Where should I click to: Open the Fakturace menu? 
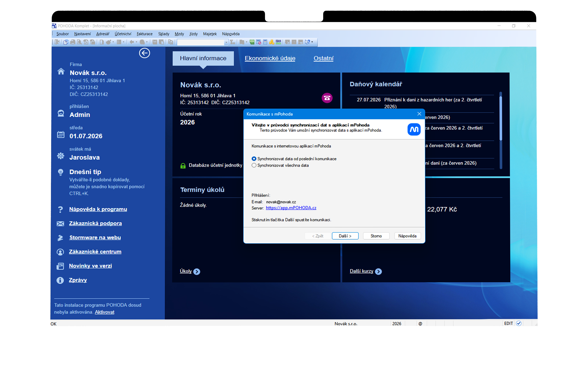145,34
